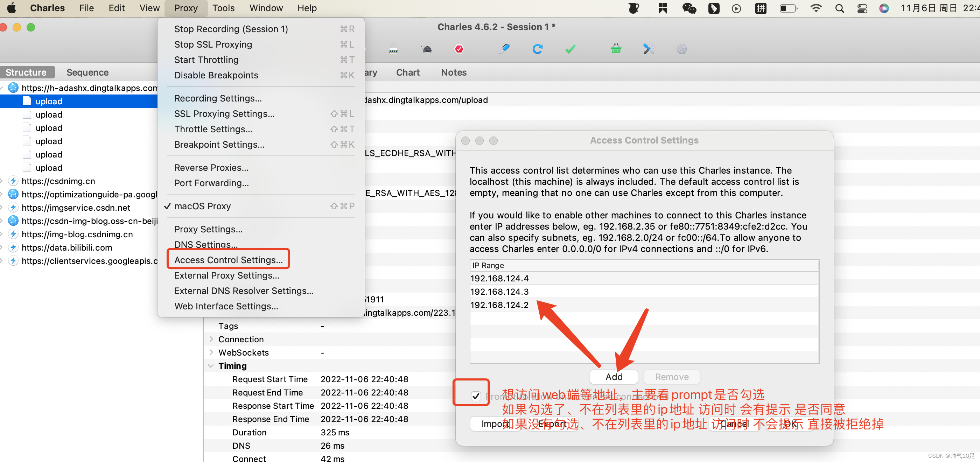The width and height of the screenshot is (980, 462).
Task: Click the green Validate checkmark icon
Action: 570,49
